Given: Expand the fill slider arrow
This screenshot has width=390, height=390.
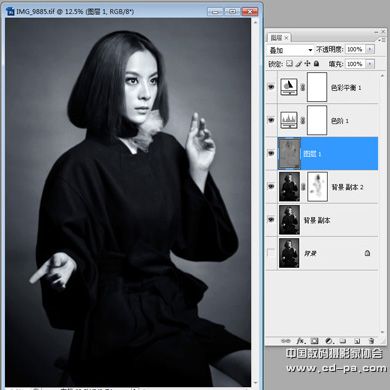Looking at the screenshot, I should pos(370,64).
